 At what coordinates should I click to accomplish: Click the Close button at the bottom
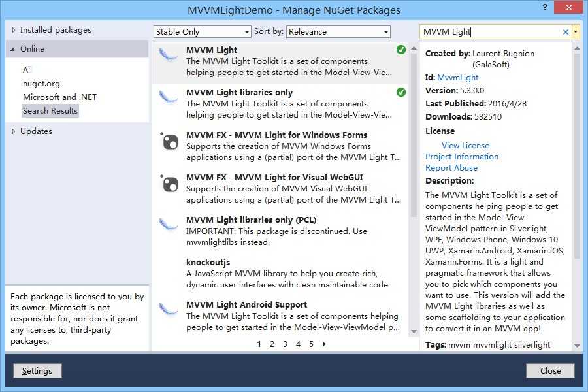(x=550, y=371)
